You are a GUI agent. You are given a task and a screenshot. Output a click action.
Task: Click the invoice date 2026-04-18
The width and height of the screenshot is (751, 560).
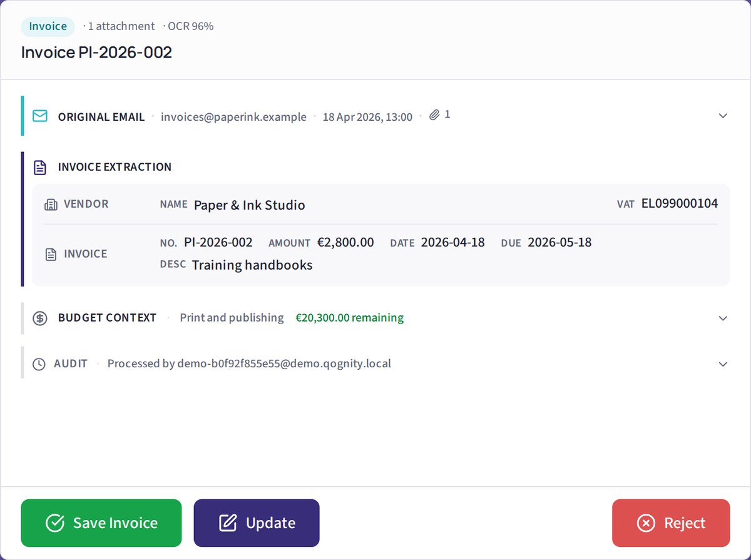click(453, 242)
